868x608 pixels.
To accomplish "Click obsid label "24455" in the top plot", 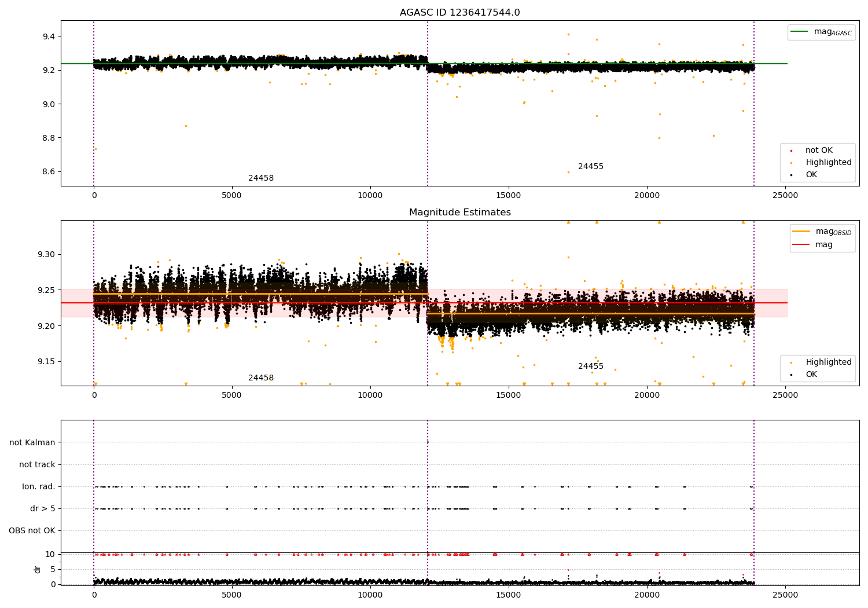I will pos(591,167).
